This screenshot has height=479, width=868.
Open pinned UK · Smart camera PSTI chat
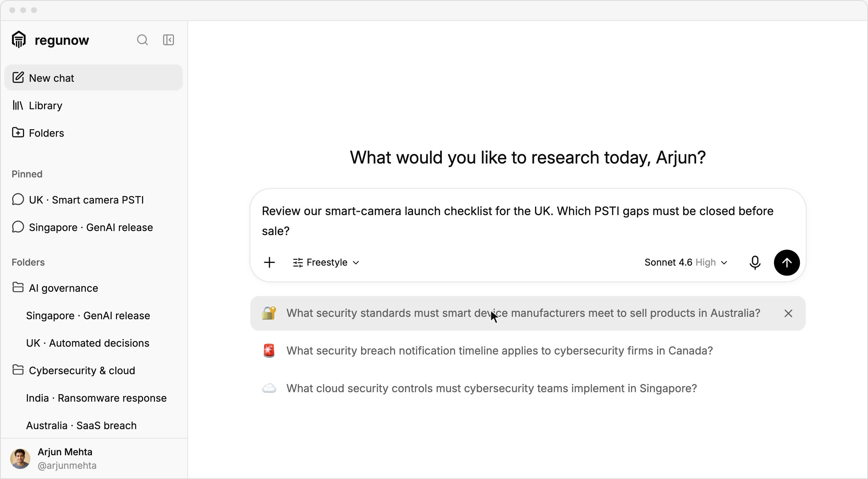(94, 200)
